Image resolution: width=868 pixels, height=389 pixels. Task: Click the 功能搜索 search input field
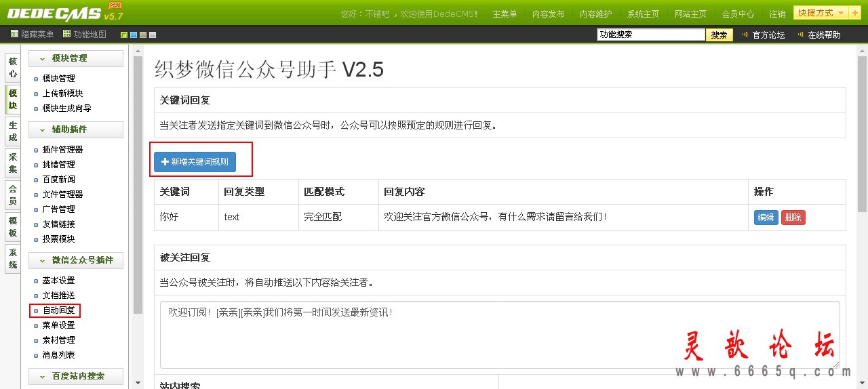[651, 35]
